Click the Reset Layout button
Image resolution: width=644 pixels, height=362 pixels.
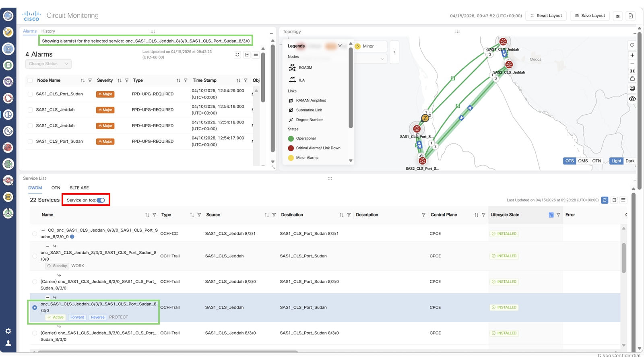click(546, 16)
